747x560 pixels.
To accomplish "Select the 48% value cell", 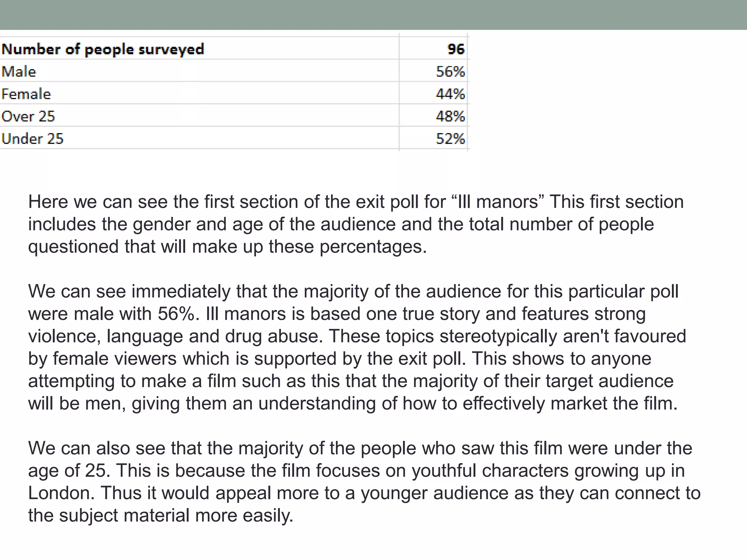I will 450,116.
